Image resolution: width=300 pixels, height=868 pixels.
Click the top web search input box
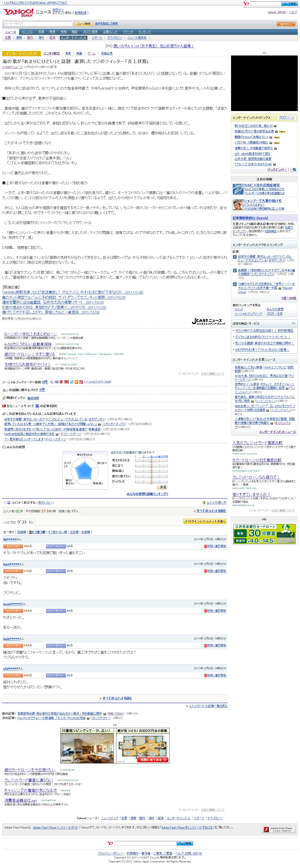(x=266, y=4)
